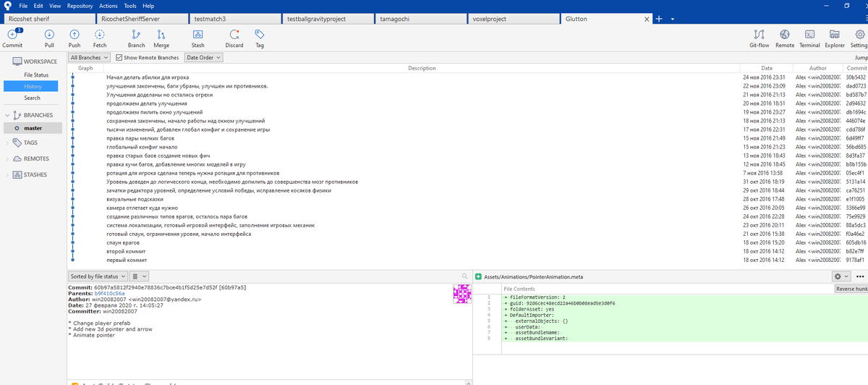This screenshot has width=868, height=385.
Task: Click parent commit link b9f410c56a
Action: 109,293
